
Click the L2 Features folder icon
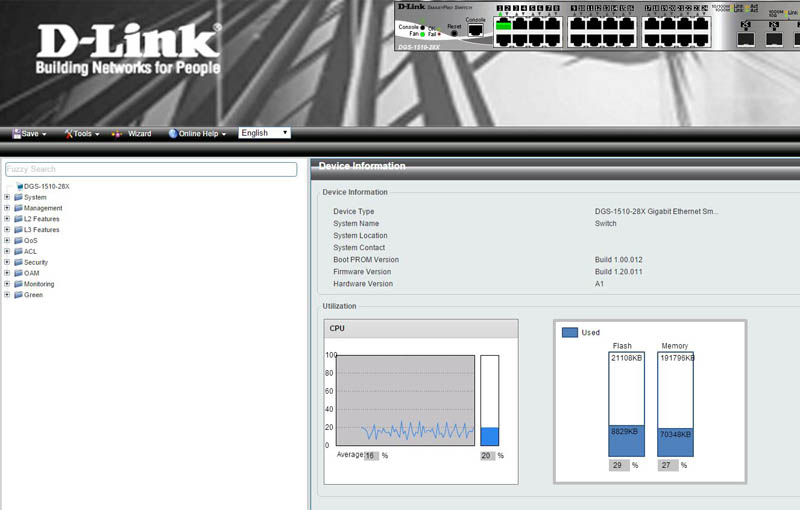coord(18,218)
